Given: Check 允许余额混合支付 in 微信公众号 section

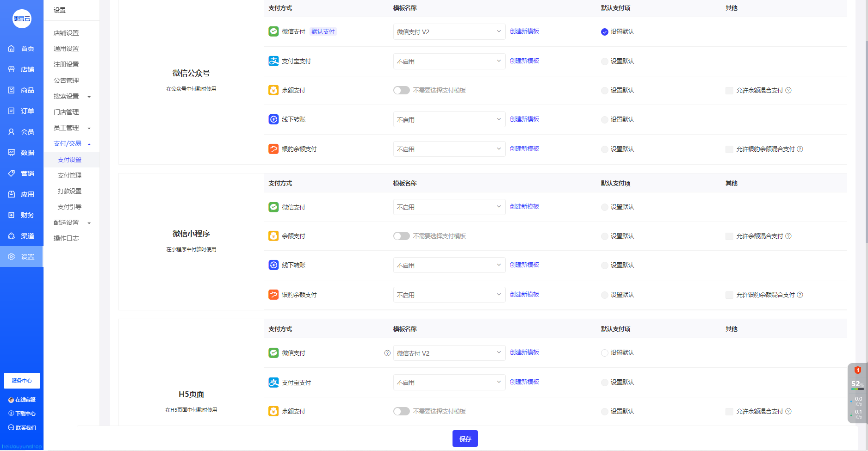Looking at the screenshot, I should [x=729, y=91].
